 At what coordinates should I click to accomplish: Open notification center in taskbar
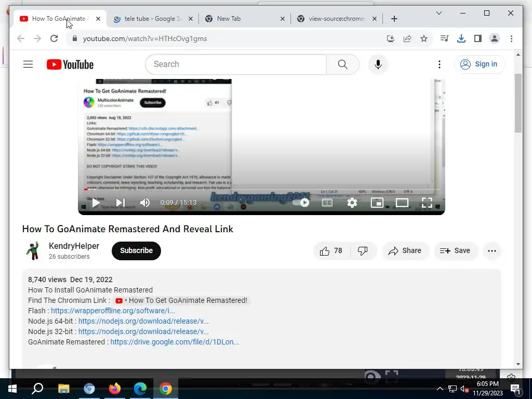click(515, 389)
